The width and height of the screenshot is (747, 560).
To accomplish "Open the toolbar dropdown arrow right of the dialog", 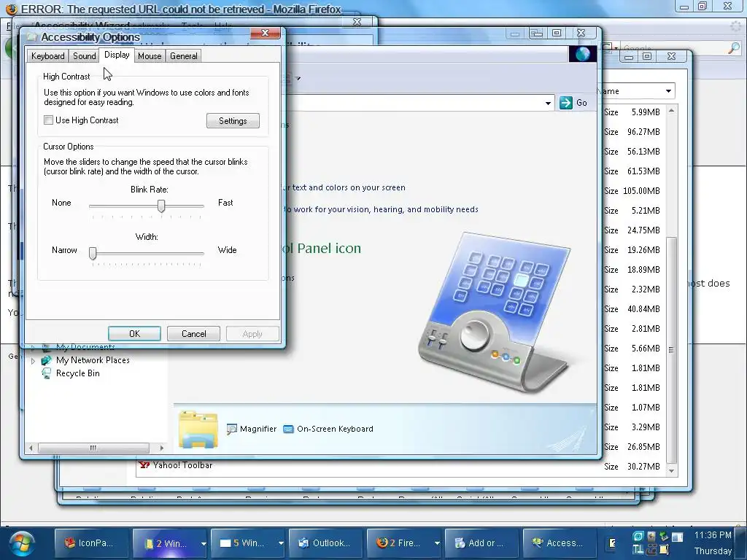I will (x=298, y=78).
